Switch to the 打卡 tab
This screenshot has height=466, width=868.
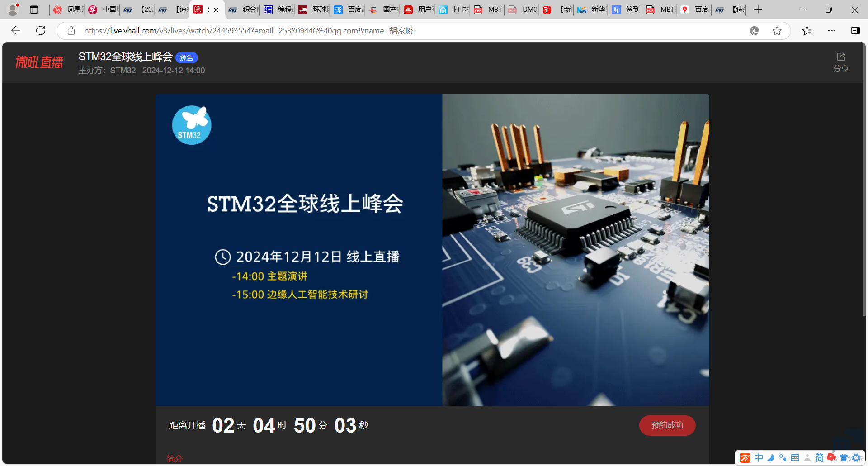(454, 10)
